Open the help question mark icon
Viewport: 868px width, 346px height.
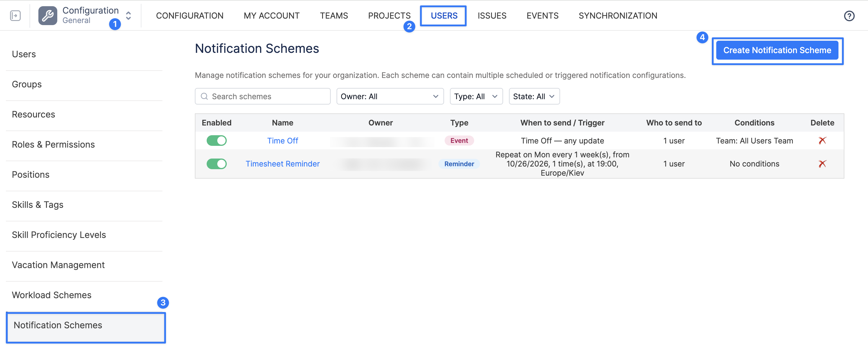tap(849, 16)
